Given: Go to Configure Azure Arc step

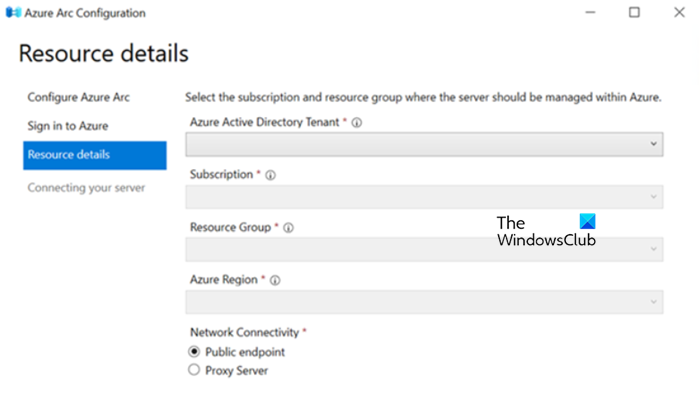Looking at the screenshot, I should [x=79, y=98].
